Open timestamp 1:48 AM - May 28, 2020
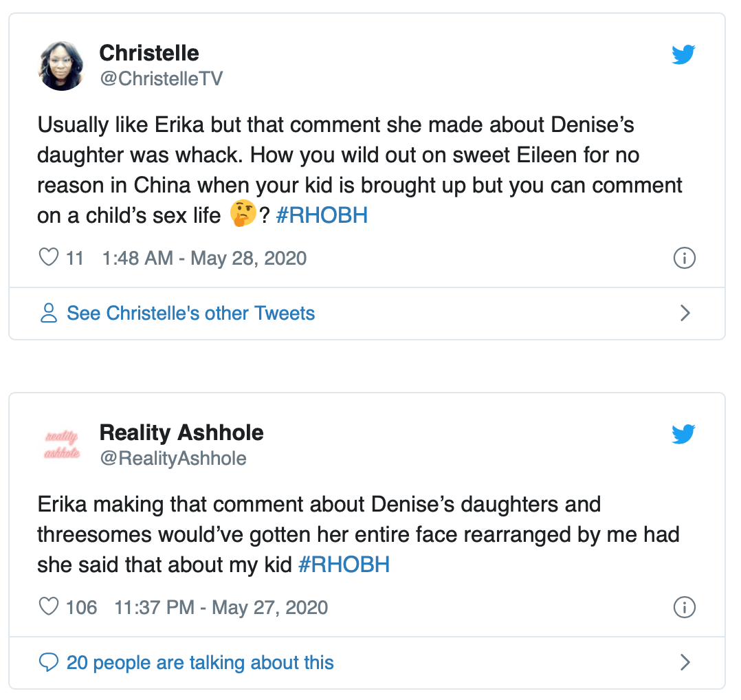The width and height of the screenshot is (741, 700). [204, 259]
